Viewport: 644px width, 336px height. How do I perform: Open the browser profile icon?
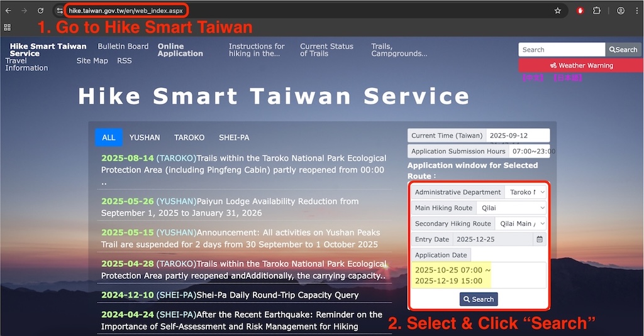coord(621,11)
